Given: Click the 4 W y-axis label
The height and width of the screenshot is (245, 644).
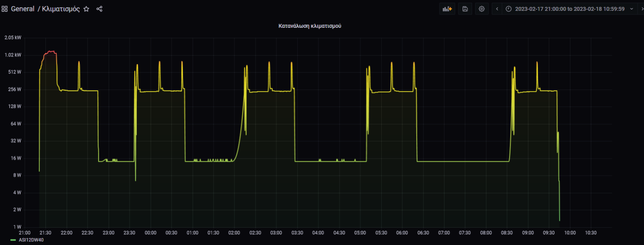Looking at the screenshot, I should tap(17, 193).
